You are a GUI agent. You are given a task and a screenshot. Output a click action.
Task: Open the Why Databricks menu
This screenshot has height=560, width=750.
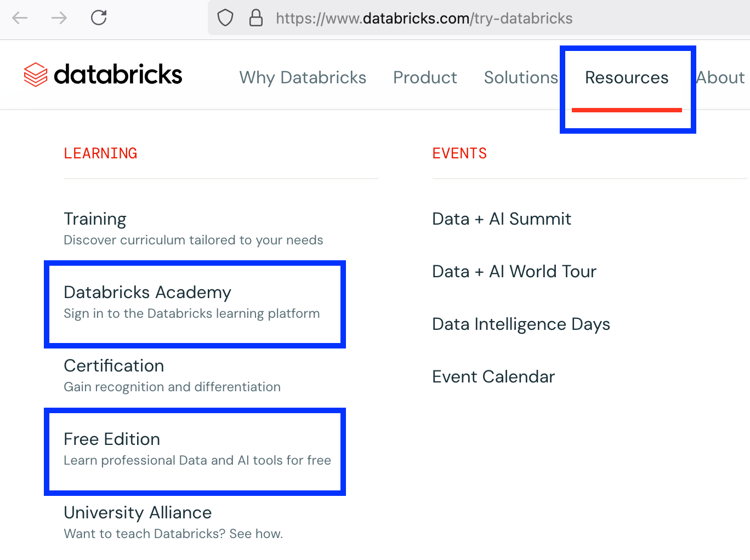(x=303, y=77)
